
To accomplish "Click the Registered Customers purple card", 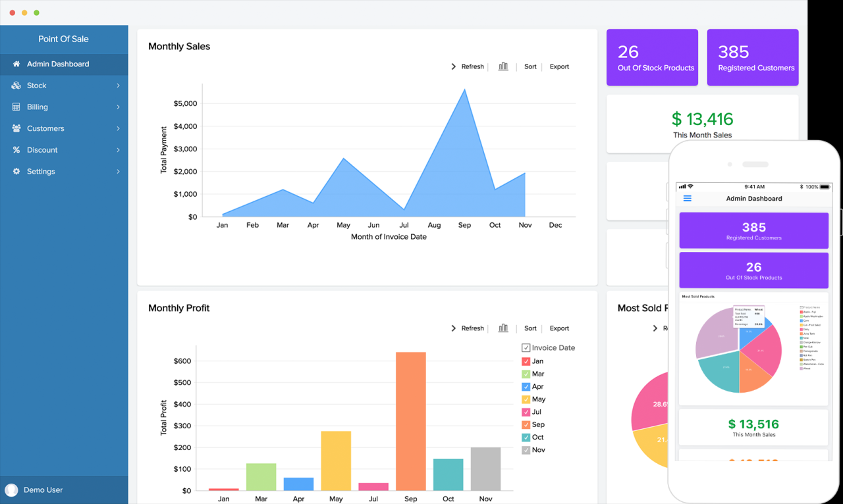I will pyautogui.click(x=753, y=57).
